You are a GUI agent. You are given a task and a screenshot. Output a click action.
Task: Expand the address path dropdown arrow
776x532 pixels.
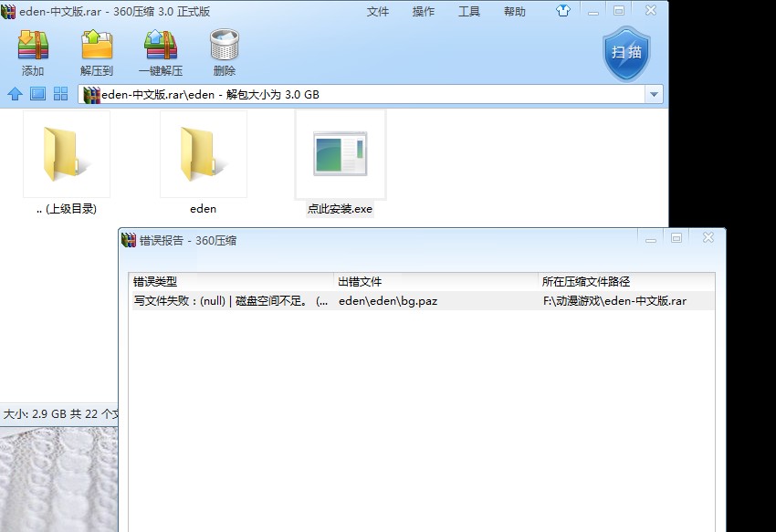(654, 94)
